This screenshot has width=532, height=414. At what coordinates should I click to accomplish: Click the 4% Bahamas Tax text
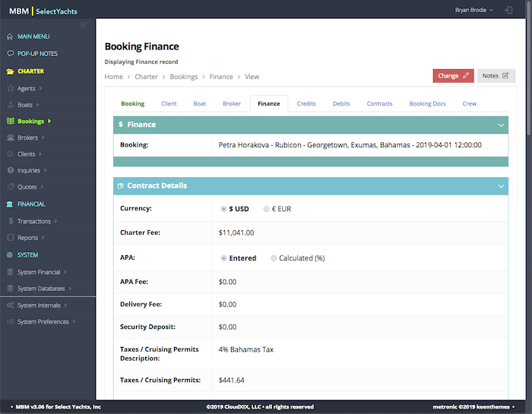[x=246, y=349]
